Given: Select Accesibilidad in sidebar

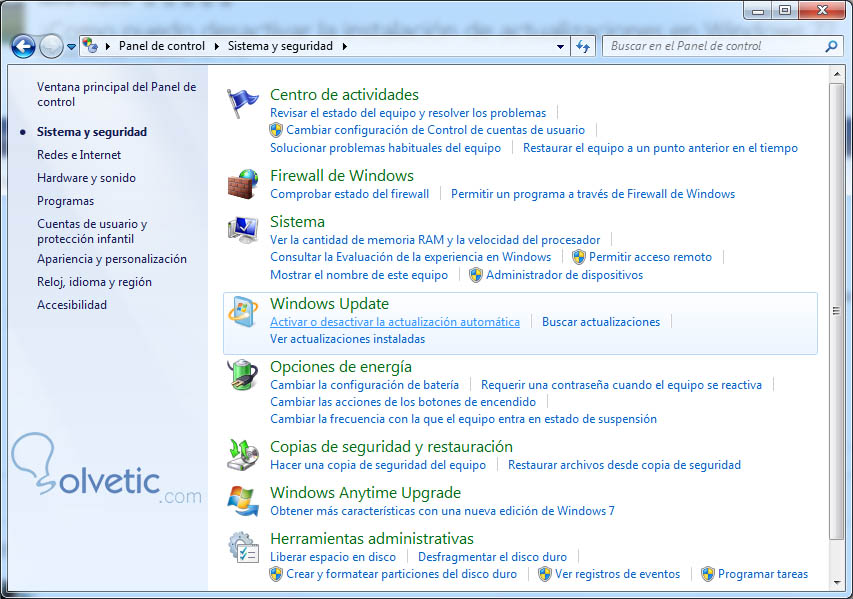Looking at the screenshot, I should [72, 305].
